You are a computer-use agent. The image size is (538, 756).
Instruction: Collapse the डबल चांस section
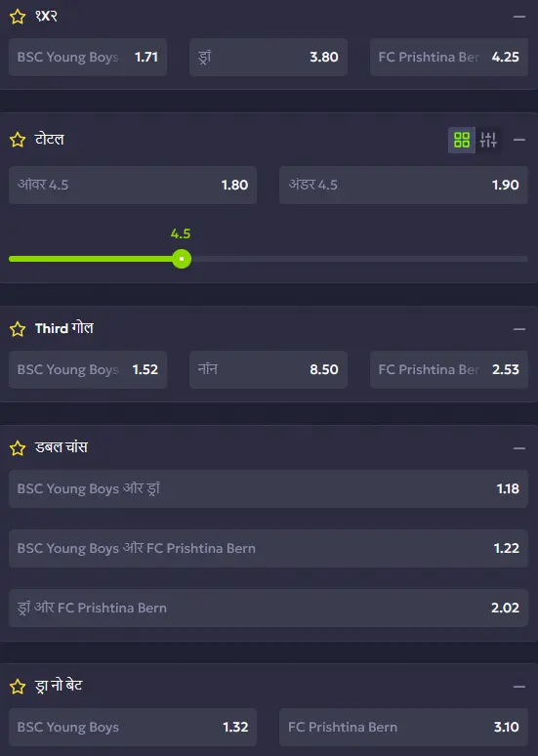(x=519, y=448)
